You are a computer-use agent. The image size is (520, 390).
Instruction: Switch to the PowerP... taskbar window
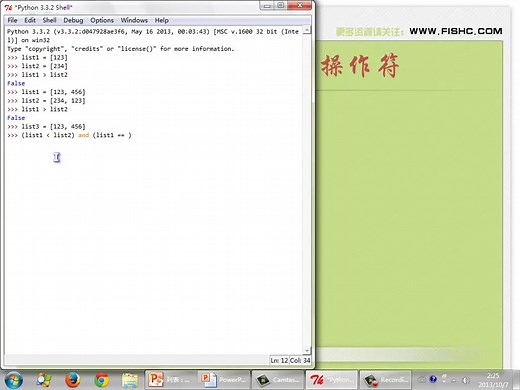tap(224, 379)
